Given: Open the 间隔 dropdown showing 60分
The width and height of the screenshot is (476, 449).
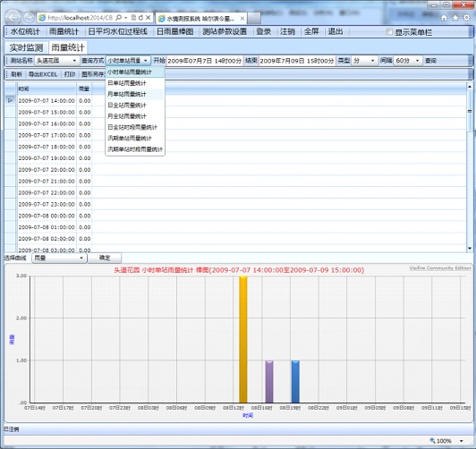Looking at the screenshot, I should (x=408, y=61).
